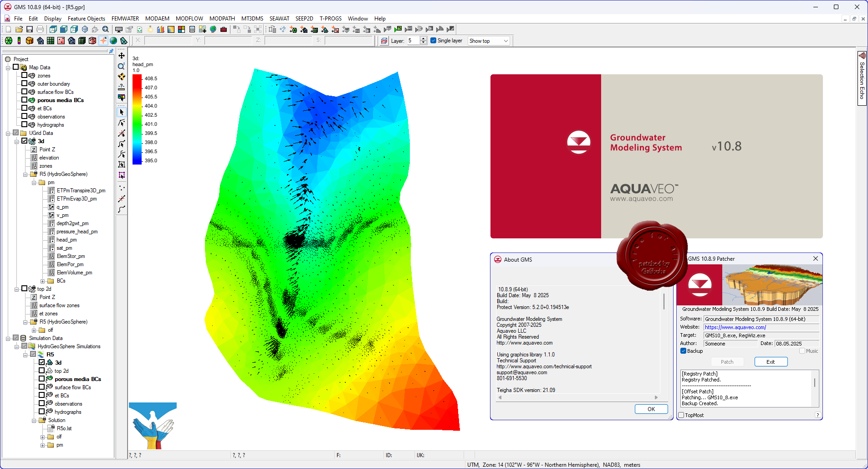Click the About GMS horizontal scrollbar right arrow
The image size is (868, 469).
tap(656, 397)
